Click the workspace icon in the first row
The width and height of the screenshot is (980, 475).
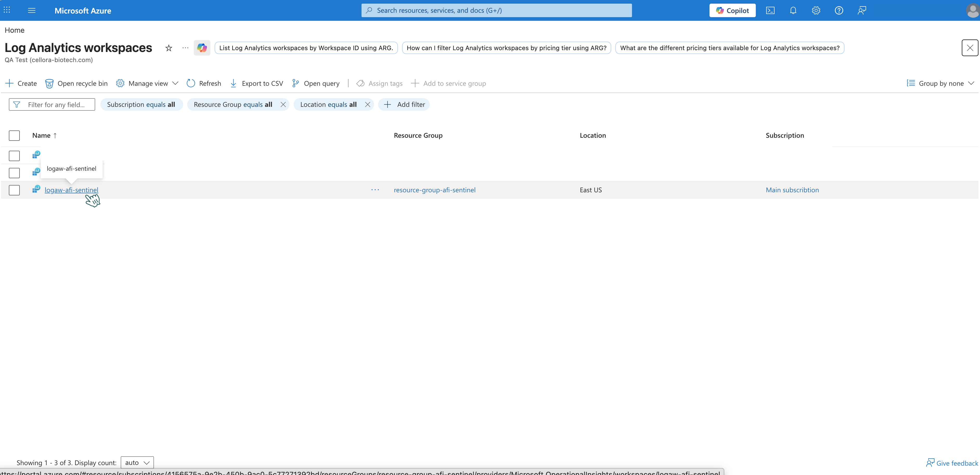pyautogui.click(x=36, y=155)
